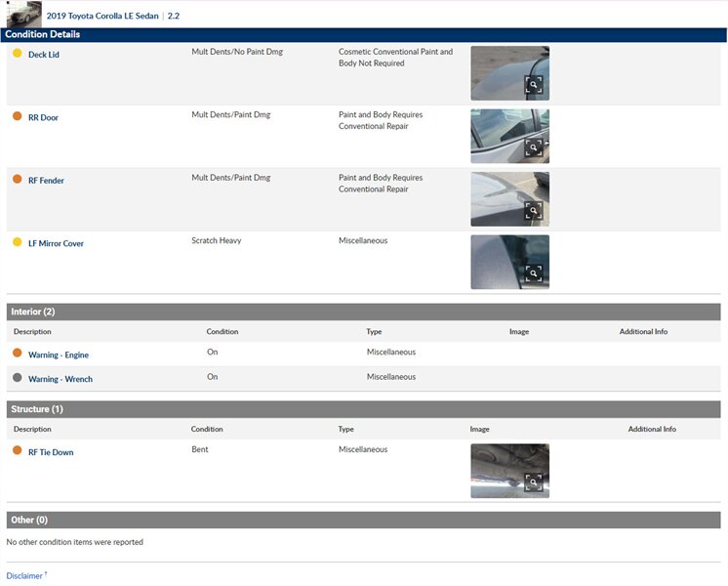
Task: Click magnifier icon on RR Door photo
Action: [533, 147]
